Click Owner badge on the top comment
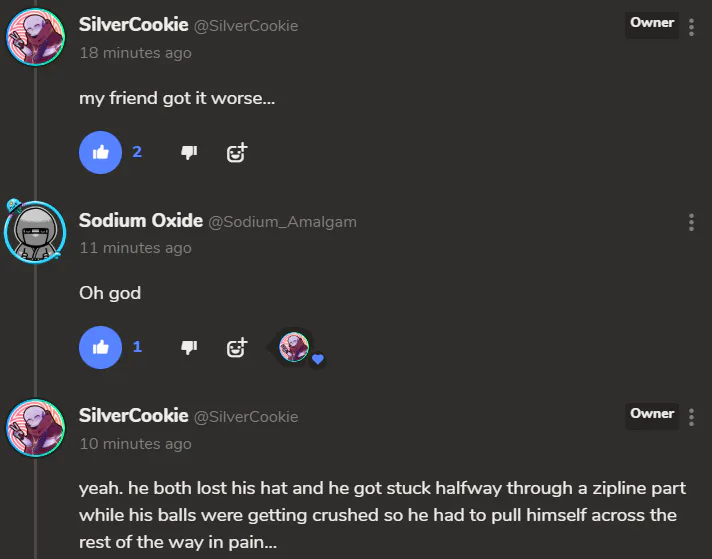712x559 pixels. [652, 23]
